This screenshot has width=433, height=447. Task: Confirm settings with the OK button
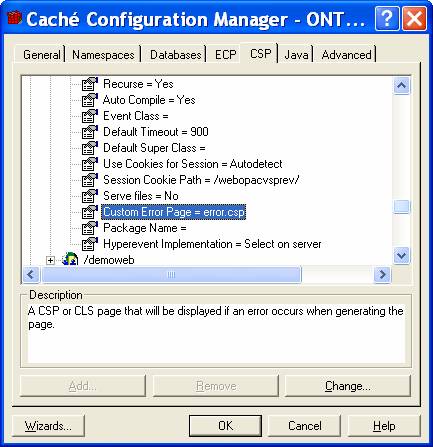(x=225, y=426)
